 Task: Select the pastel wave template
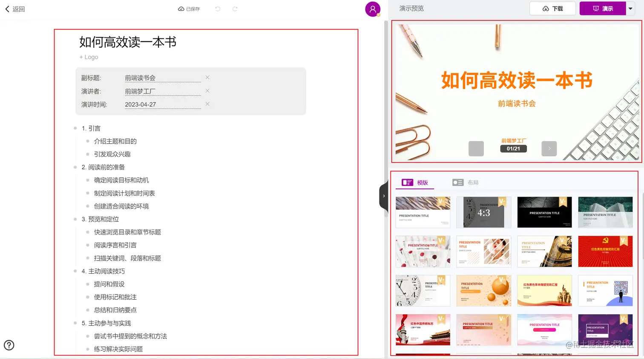[x=545, y=330]
